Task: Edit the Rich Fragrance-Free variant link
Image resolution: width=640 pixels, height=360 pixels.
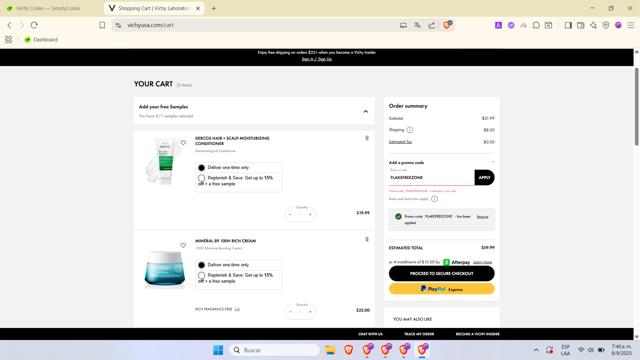Action: (x=237, y=309)
